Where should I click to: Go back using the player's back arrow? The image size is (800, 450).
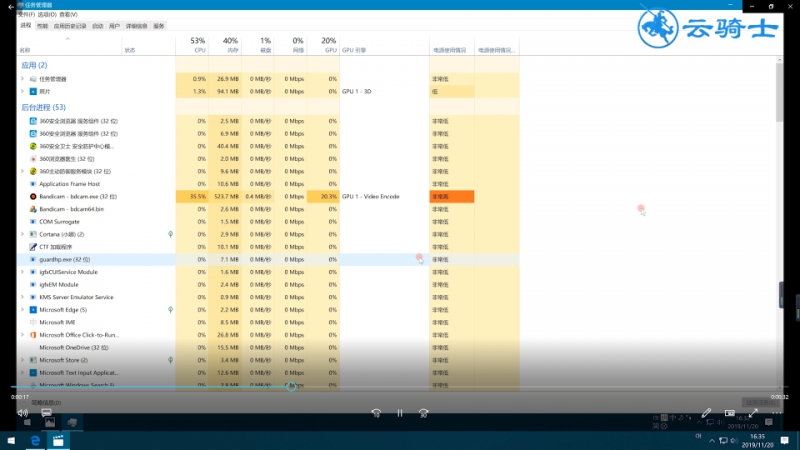(x=11, y=7)
